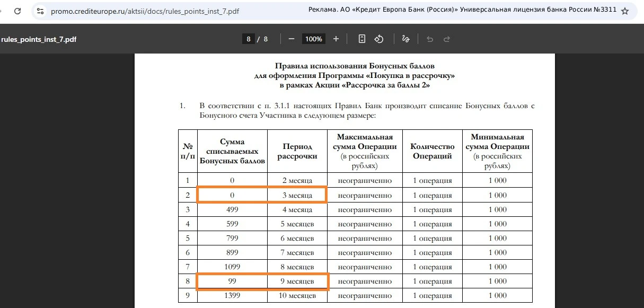Viewport: 644px width, 308px height.
Task: Bookmark this page with the star icon
Action: pyautogui.click(x=625, y=11)
